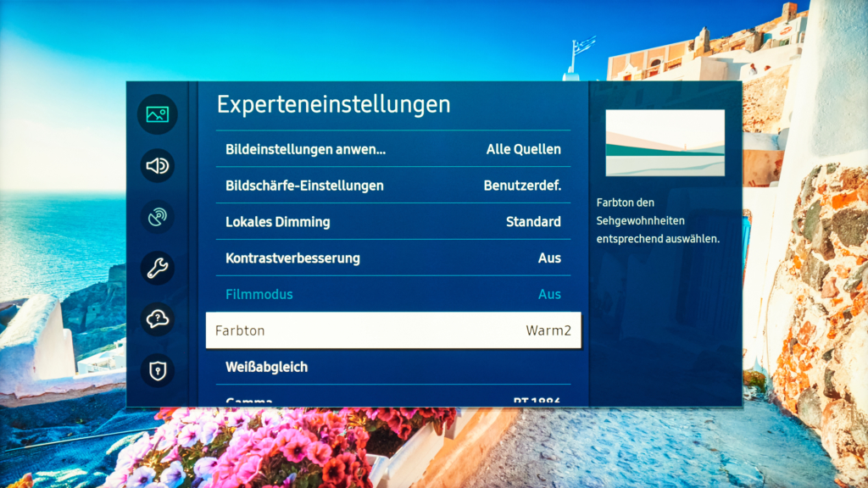Select the Bildschärfe-Einstellungen menu entry
The height and width of the screenshot is (488, 868).
pos(304,186)
